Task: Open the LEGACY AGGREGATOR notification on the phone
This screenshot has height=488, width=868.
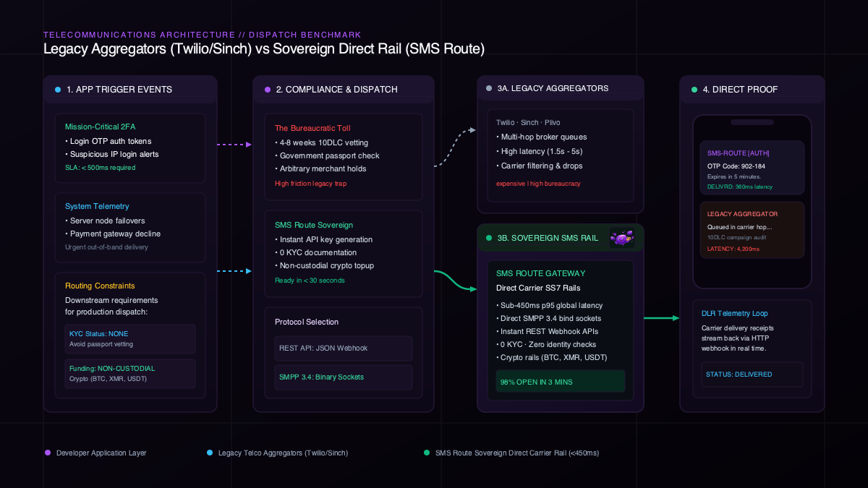Action: click(752, 230)
